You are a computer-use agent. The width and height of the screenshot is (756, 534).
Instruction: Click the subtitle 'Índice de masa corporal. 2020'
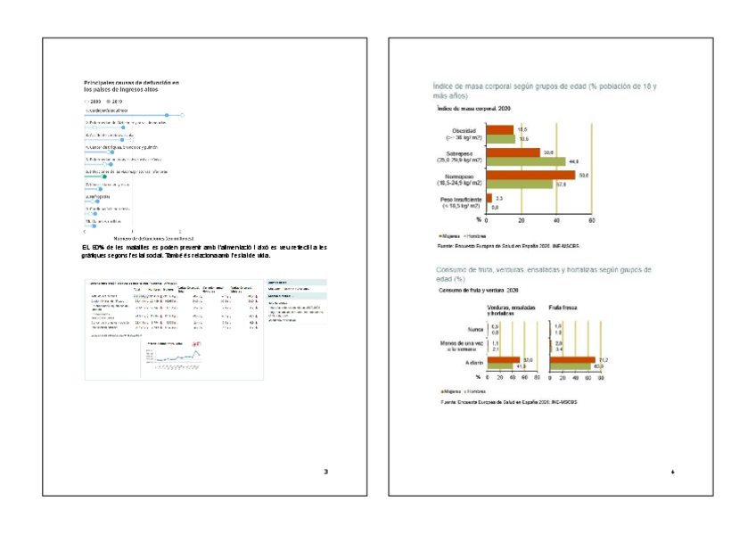(473, 109)
